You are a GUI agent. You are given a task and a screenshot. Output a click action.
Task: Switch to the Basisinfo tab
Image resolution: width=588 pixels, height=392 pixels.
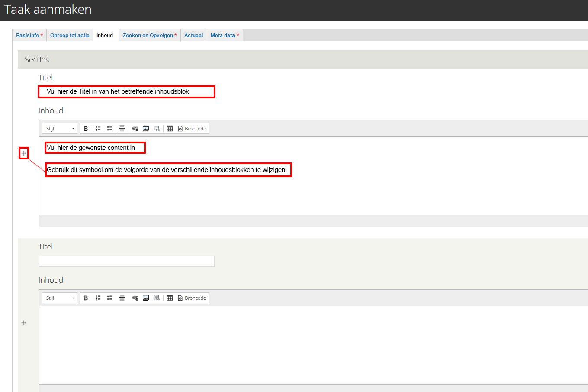pos(29,36)
